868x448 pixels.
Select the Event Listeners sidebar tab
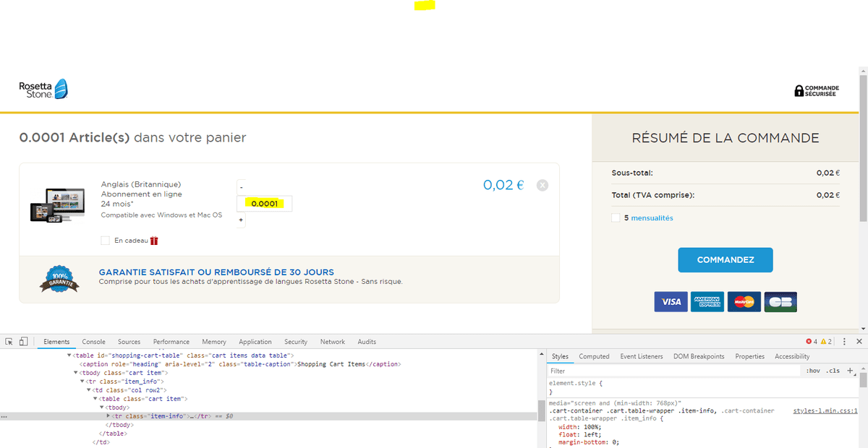[641, 356]
